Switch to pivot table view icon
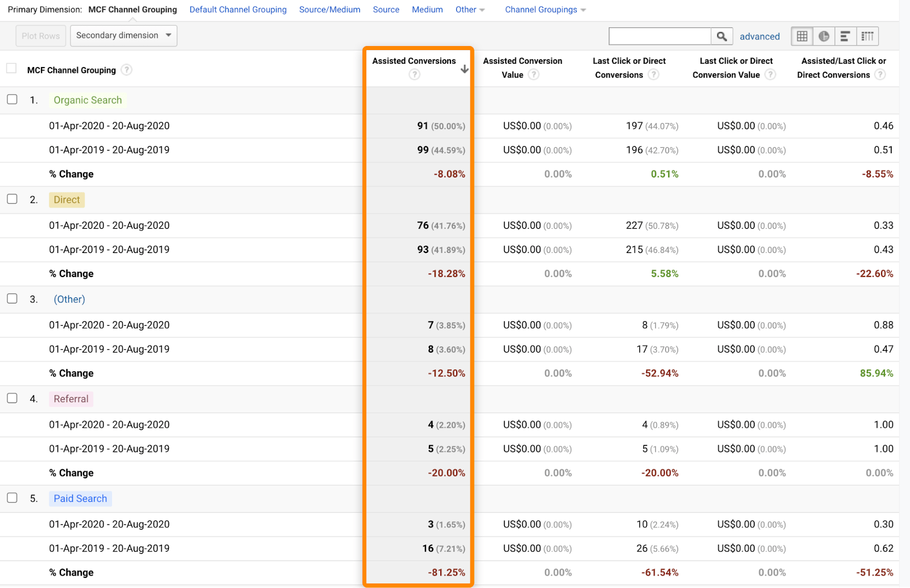 tap(867, 36)
